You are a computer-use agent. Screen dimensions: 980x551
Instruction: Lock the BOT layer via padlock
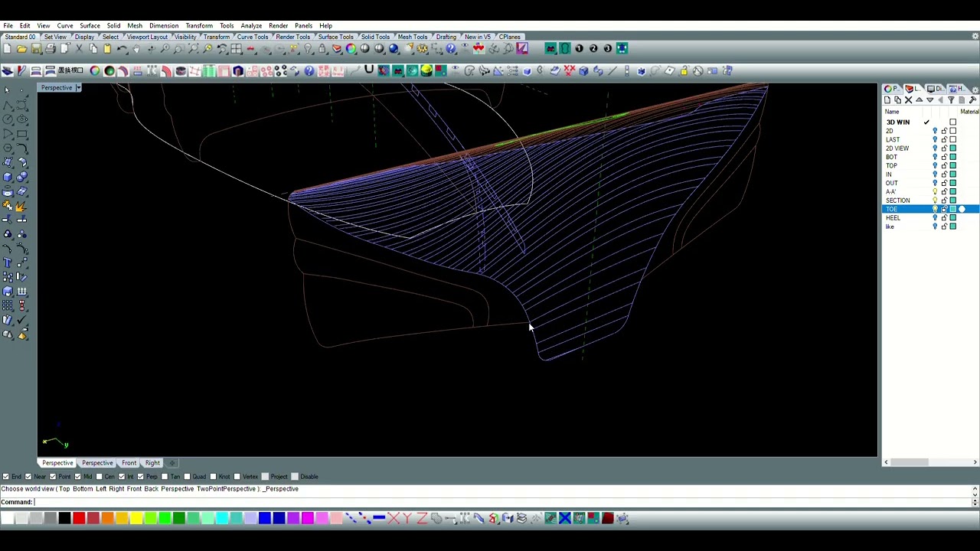pos(944,157)
